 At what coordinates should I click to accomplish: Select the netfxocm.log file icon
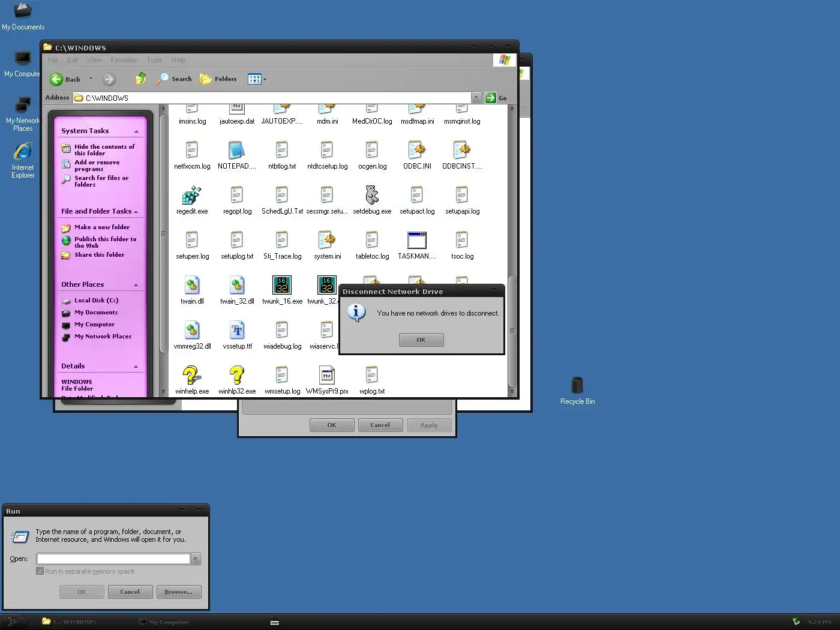click(x=192, y=150)
